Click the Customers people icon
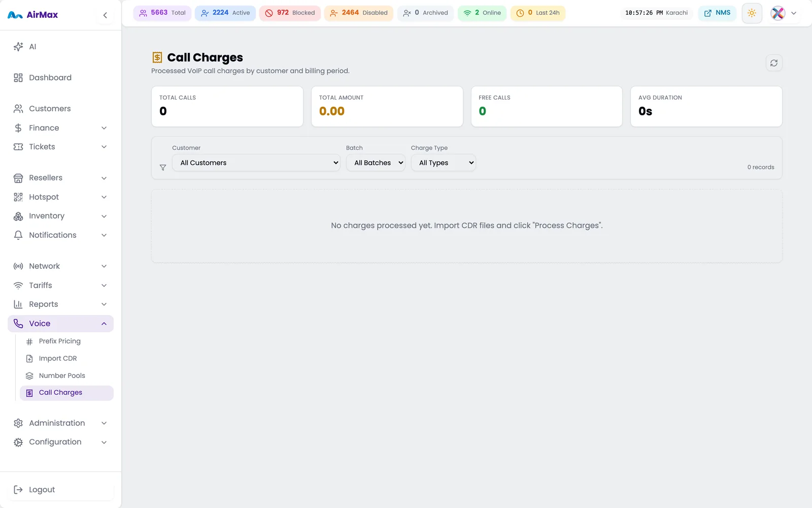The height and width of the screenshot is (508, 812). click(18, 109)
